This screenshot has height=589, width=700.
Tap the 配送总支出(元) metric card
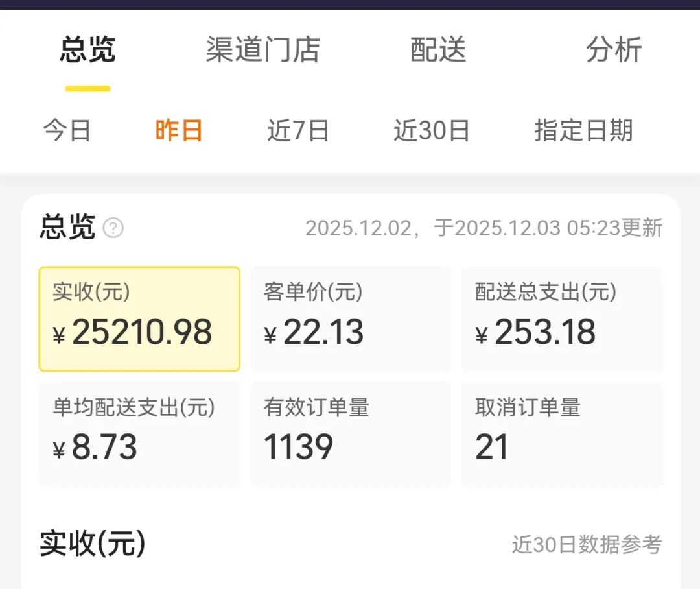pyautogui.click(x=562, y=319)
